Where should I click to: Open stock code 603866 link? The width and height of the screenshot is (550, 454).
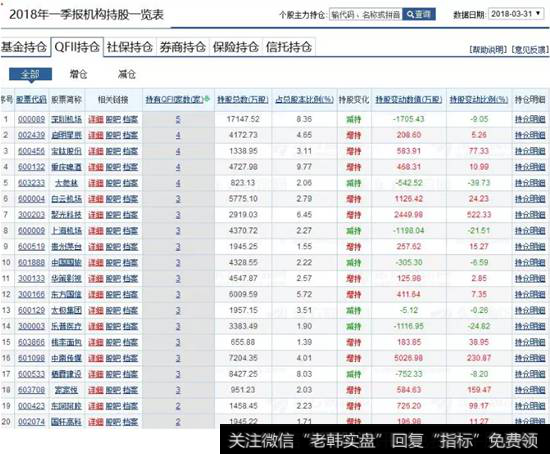[32, 342]
